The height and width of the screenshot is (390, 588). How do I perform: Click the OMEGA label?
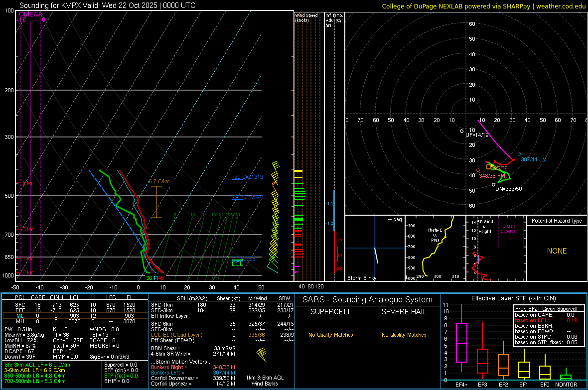pos(31,14)
